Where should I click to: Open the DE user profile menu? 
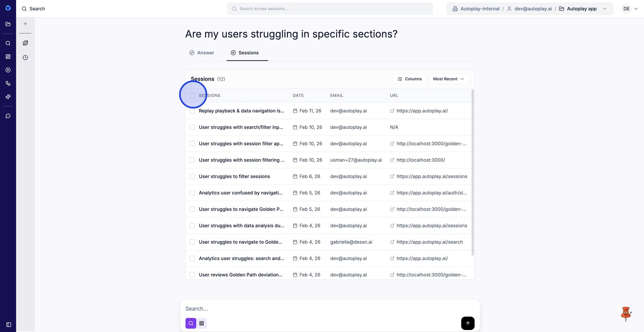[x=630, y=9]
